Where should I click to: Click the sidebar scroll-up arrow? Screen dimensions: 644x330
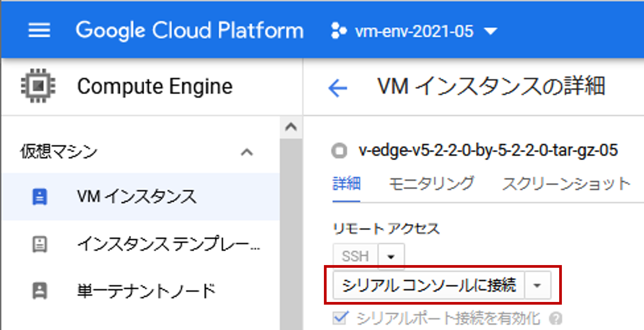[x=291, y=126]
